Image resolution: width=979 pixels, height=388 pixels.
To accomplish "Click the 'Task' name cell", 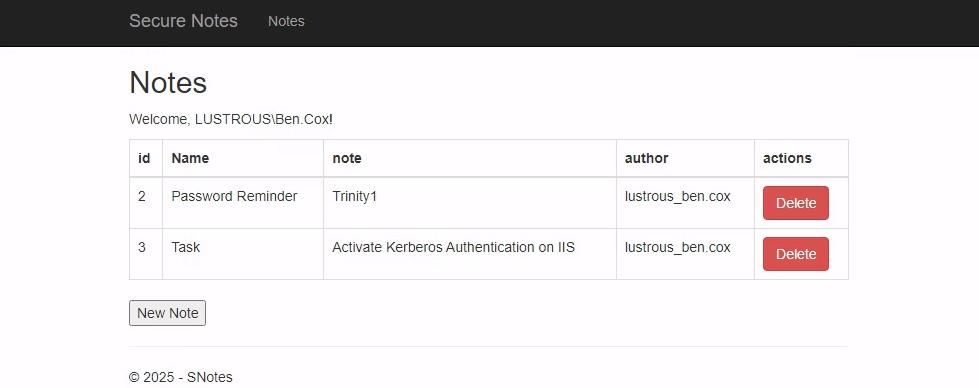I will tap(243, 254).
